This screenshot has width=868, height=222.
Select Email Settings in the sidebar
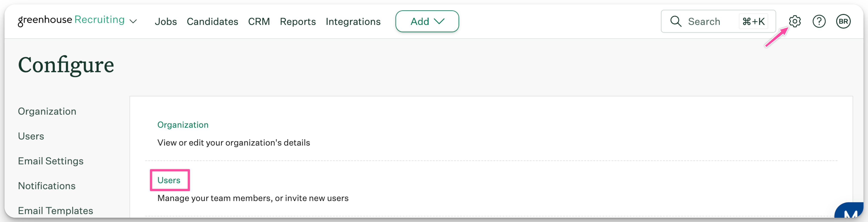click(x=50, y=161)
